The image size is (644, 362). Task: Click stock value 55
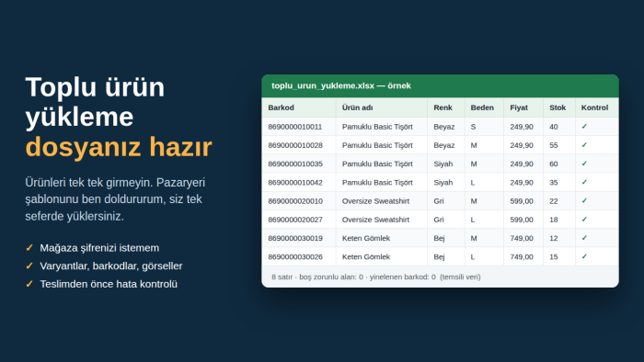pyautogui.click(x=554, y=145)
